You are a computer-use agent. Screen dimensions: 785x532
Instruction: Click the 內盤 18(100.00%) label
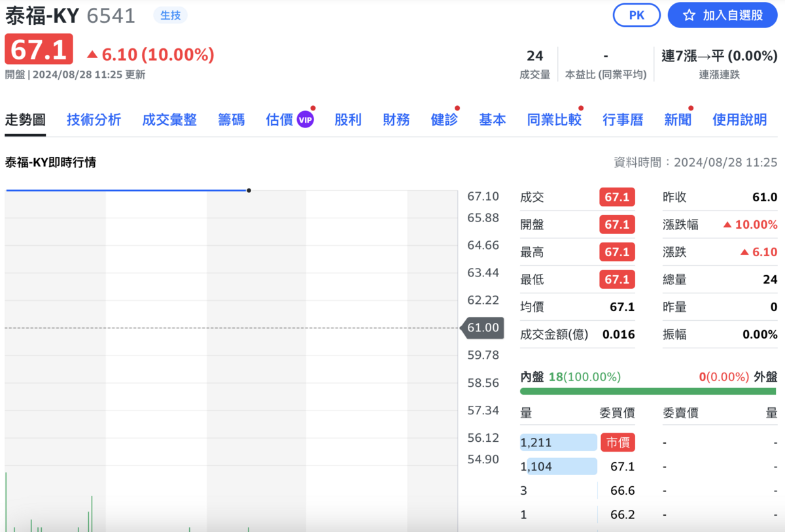(570, 377)
